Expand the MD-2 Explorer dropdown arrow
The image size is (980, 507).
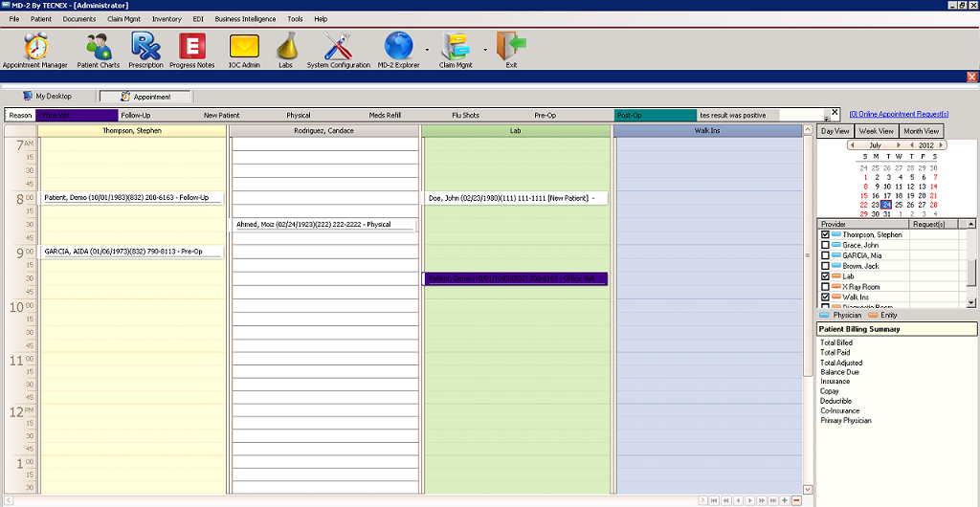click(x=427, y=50)
